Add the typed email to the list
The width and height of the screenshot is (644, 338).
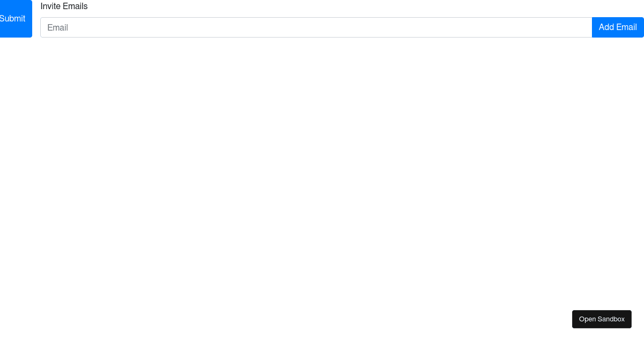click(x=618, y=27)
